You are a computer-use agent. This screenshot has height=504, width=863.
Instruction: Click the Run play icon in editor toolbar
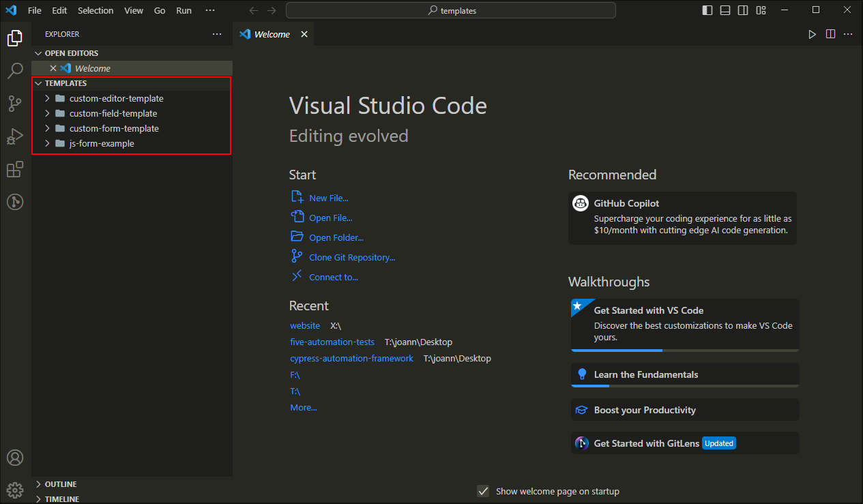(x=812, y=34)
